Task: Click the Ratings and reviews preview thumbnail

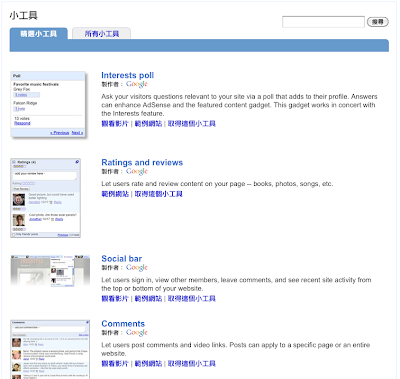Action: pos(46,198)
